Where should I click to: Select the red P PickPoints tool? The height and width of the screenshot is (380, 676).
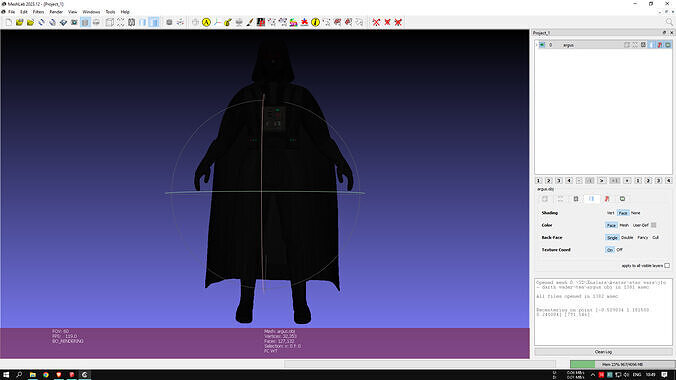click(261, 22)
